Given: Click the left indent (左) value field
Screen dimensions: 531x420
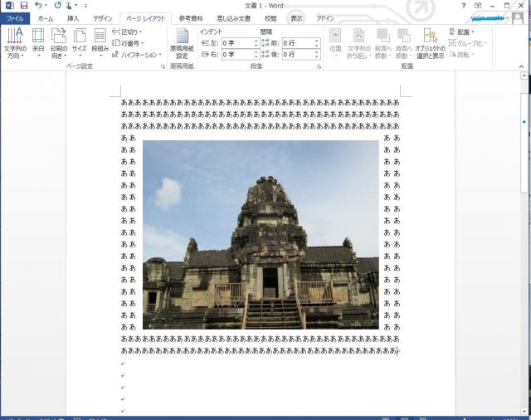Looking at the screenshot, I should [238, 43].
